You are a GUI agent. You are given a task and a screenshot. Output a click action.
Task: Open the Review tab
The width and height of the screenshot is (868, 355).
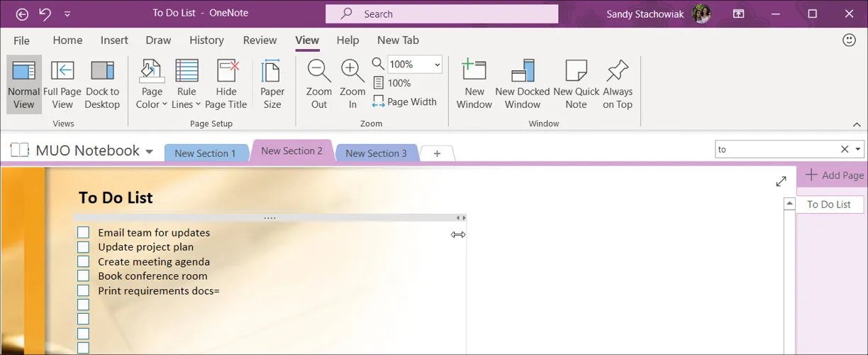pos(260,40)
